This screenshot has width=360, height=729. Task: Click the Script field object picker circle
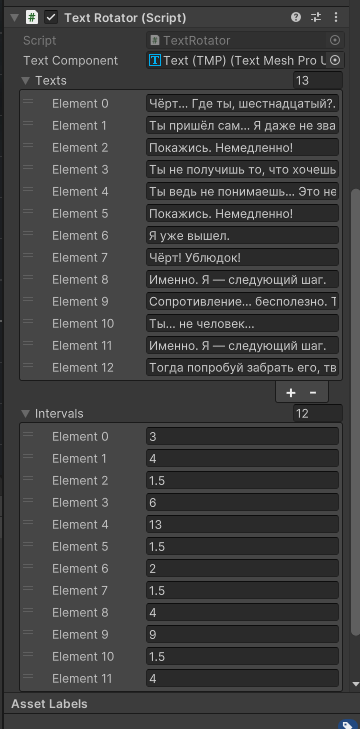coord(335,40)
